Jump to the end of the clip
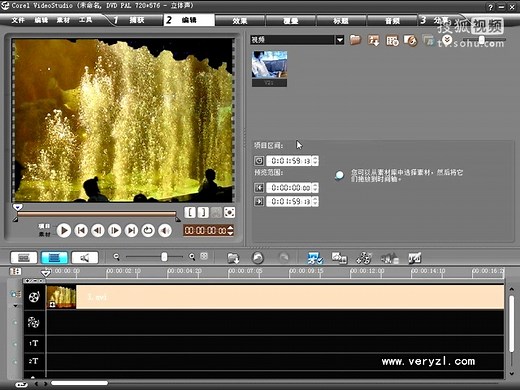520x390 pixels. tap(131, 230)
